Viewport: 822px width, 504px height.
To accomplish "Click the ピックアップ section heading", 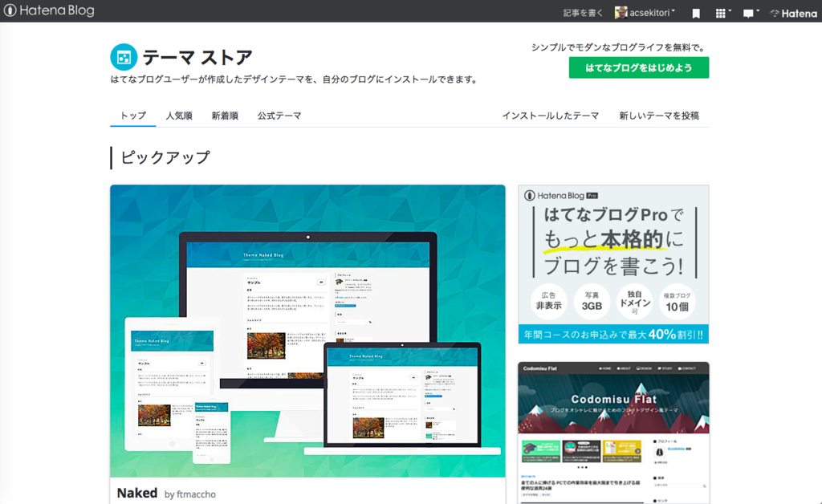I will [165, 157].
